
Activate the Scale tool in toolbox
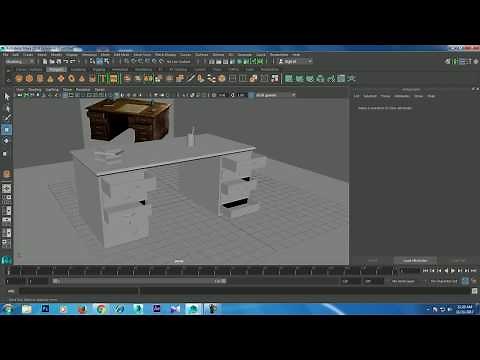click(x=5, y=154)
